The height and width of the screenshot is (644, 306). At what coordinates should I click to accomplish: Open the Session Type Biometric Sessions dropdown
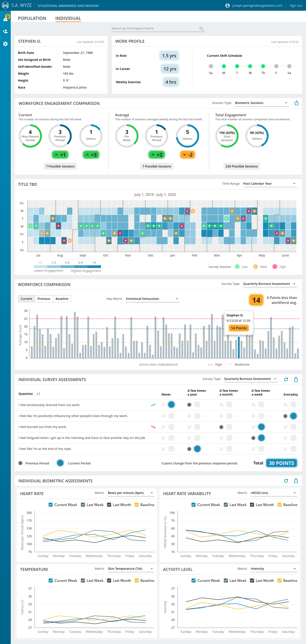pyautogui.click(x=261, y=103)
